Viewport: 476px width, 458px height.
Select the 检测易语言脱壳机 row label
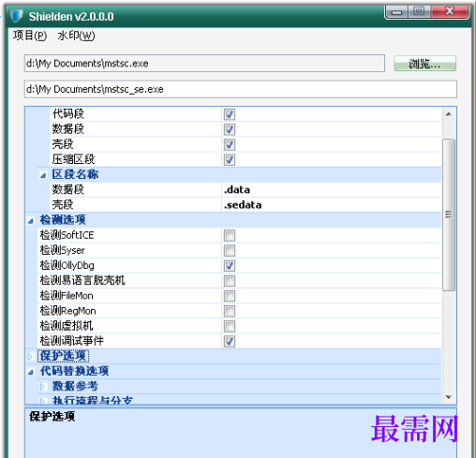coord(82,280)
